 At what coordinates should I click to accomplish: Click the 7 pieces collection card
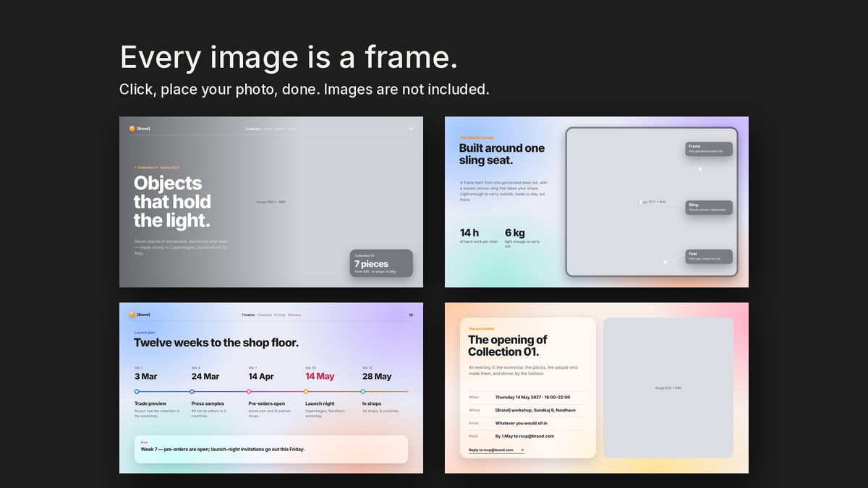coord(381,263)
